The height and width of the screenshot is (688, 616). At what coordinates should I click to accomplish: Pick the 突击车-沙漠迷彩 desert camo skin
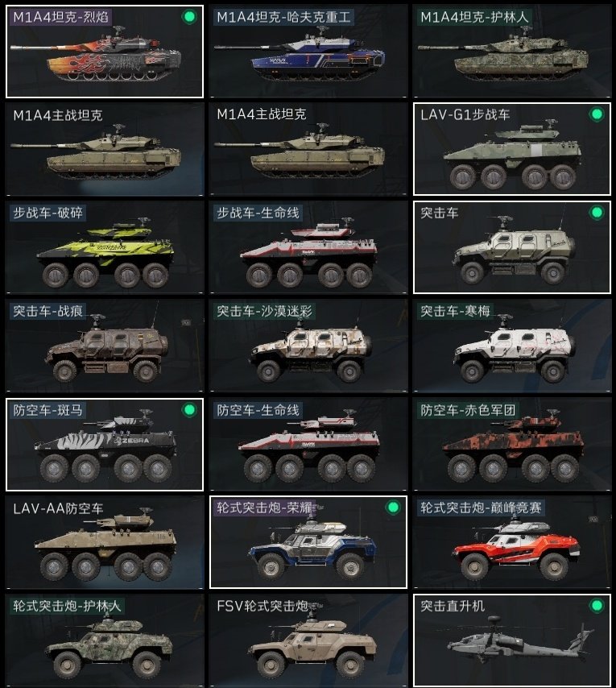[x=308, y=346]
